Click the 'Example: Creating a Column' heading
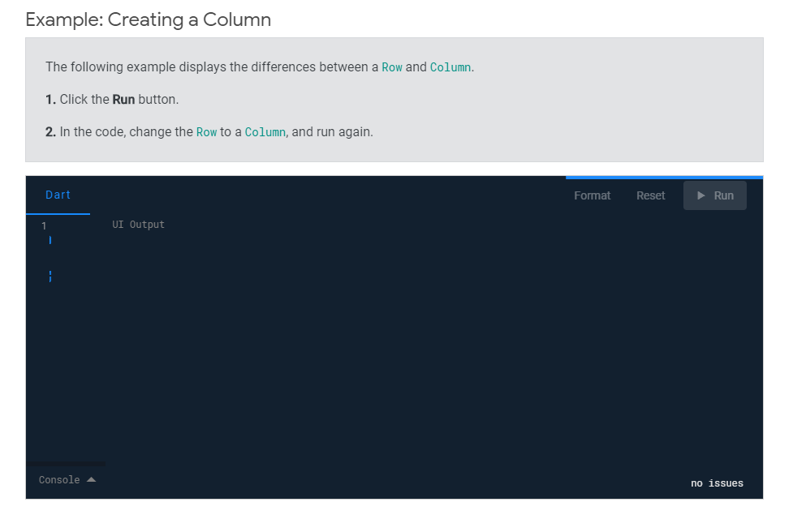 149,19
